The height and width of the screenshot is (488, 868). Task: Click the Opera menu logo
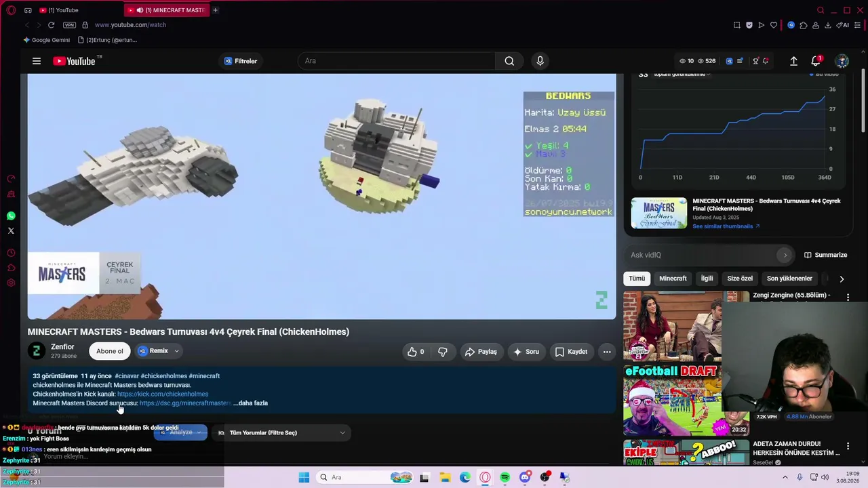coord(11,10)
